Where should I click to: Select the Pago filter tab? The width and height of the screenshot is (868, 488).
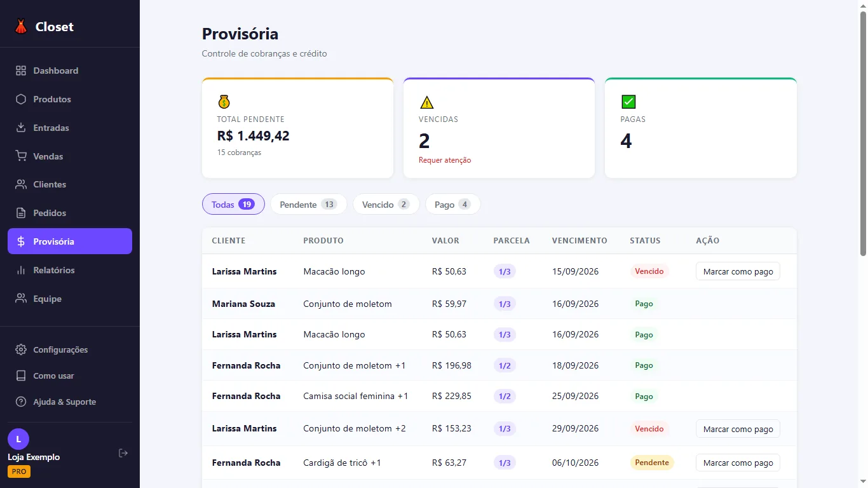pos(452,204)
